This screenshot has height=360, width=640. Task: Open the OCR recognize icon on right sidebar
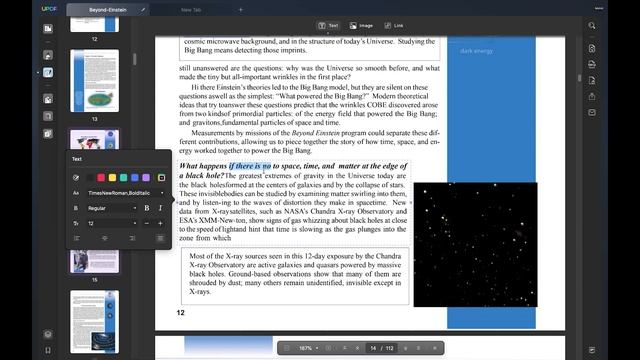coord(592,49)
